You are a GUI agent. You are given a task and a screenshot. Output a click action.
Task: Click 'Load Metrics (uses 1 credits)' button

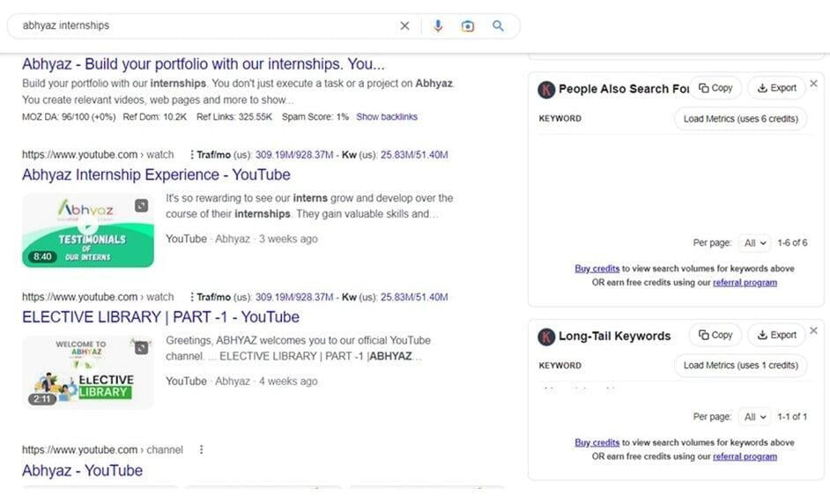click(x=740, y=366)
